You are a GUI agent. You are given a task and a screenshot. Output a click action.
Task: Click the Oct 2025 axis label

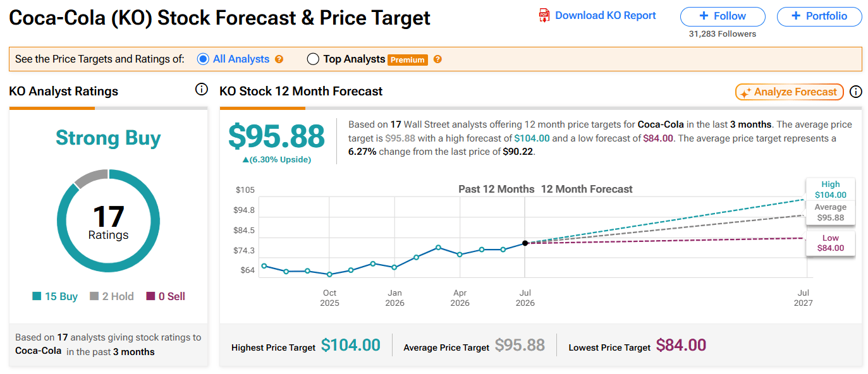(x=329, y=298)
